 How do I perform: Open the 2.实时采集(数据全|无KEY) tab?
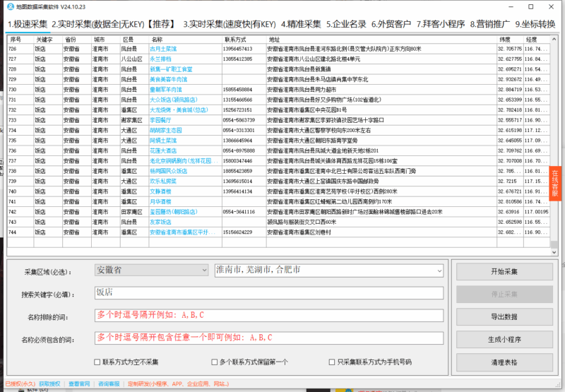point(114,24)
